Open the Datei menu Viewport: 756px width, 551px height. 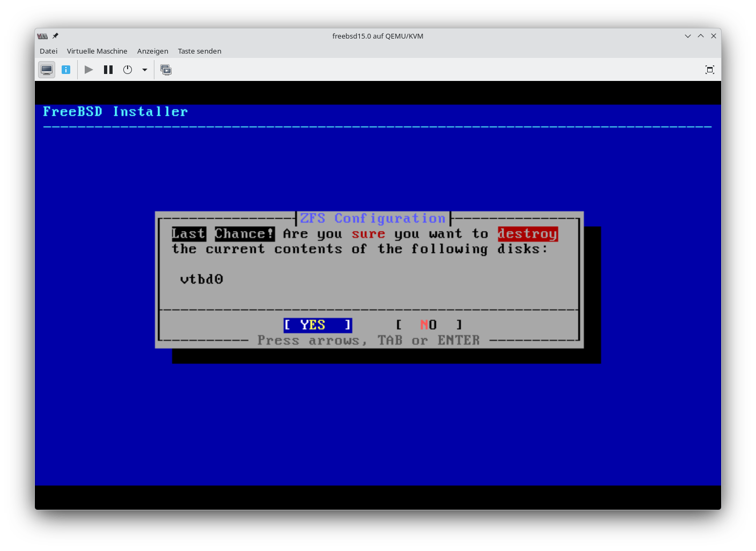(48, 51)
